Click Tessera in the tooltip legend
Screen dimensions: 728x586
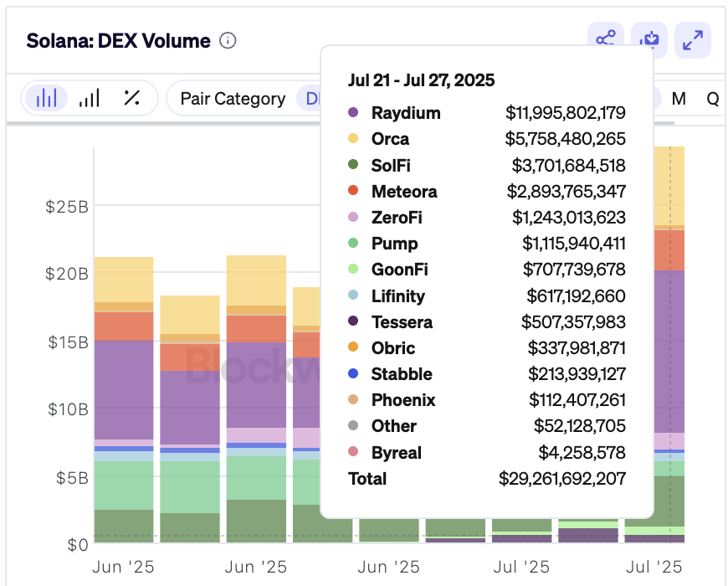[402, 321]
